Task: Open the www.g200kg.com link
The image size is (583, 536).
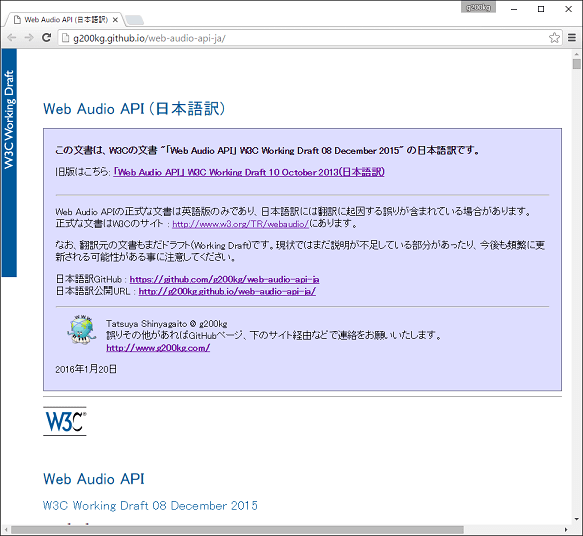Action: [x=158, y=348]
